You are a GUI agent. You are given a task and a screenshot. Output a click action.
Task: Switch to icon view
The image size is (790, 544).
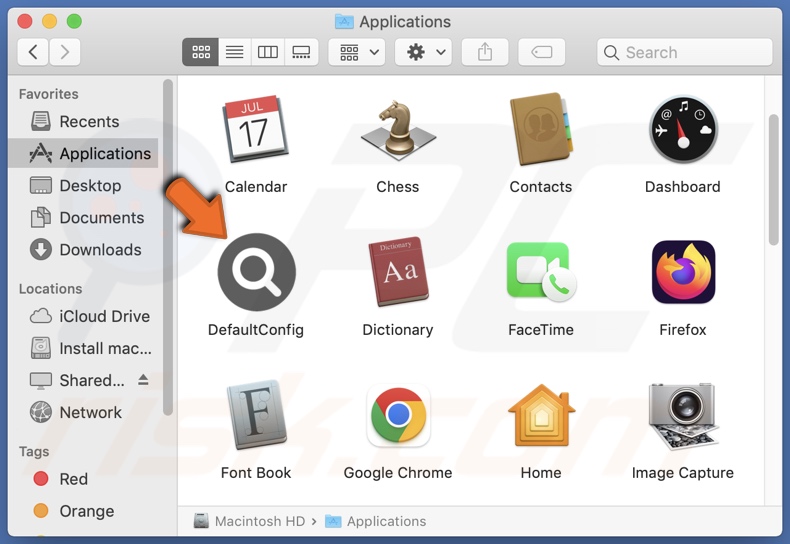coord(201,52)
